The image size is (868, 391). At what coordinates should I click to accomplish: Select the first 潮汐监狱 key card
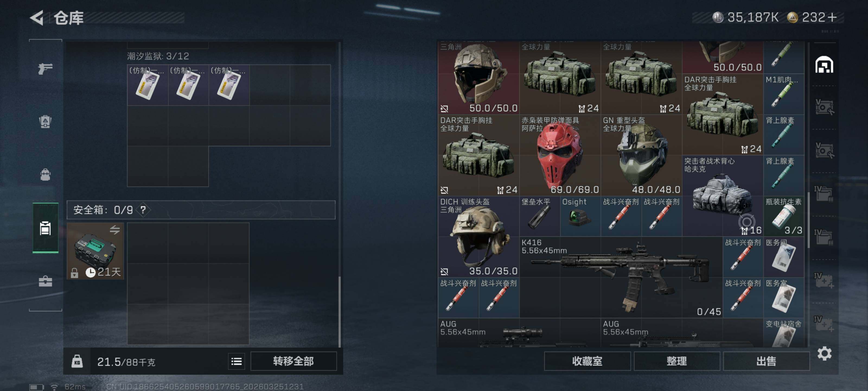click(148, 85)
